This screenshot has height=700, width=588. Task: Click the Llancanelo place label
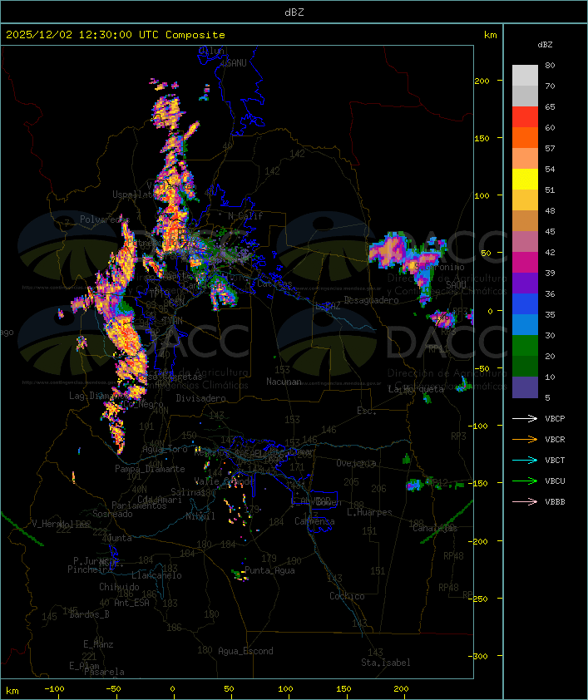pos(156,575)
